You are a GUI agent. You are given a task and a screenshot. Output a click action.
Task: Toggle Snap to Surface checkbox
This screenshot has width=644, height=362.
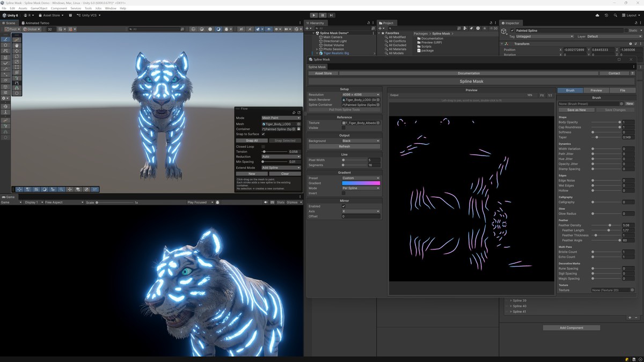tap(263, 134)
